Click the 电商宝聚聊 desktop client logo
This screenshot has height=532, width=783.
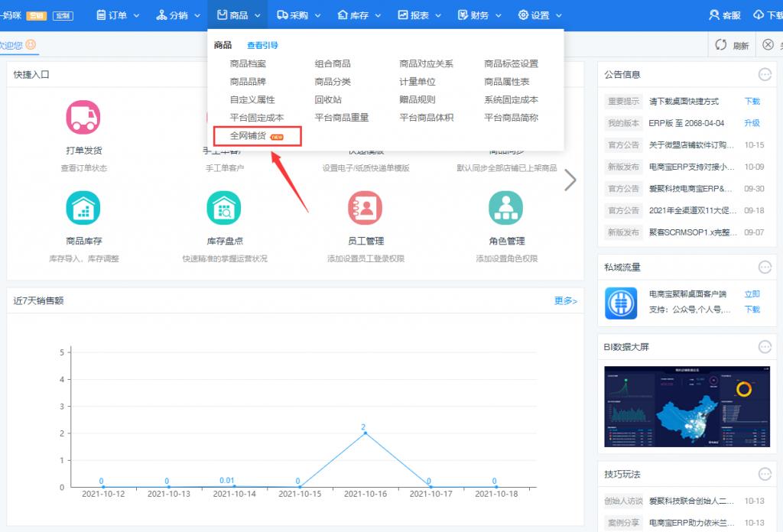pos(620,303)
